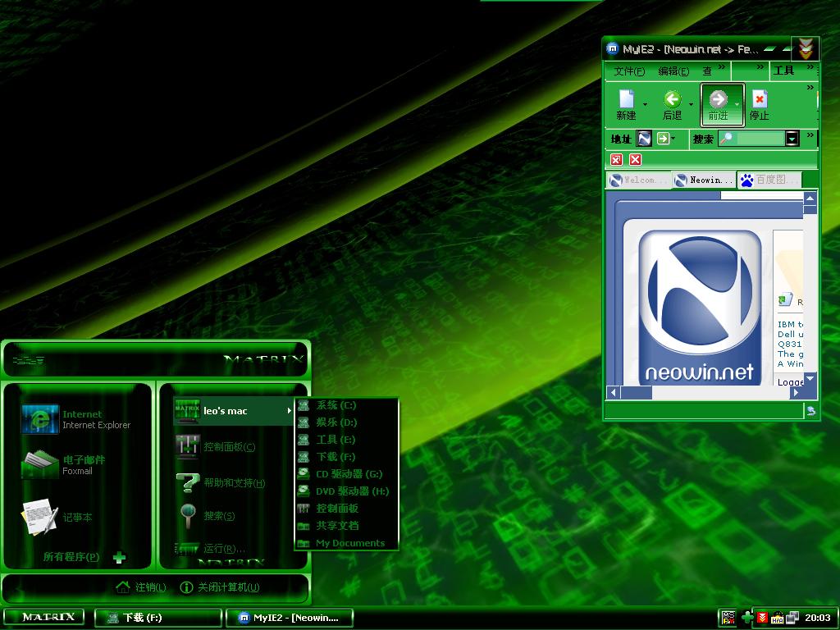Open the history dropdown next to 后退

[x=691, y=104]
